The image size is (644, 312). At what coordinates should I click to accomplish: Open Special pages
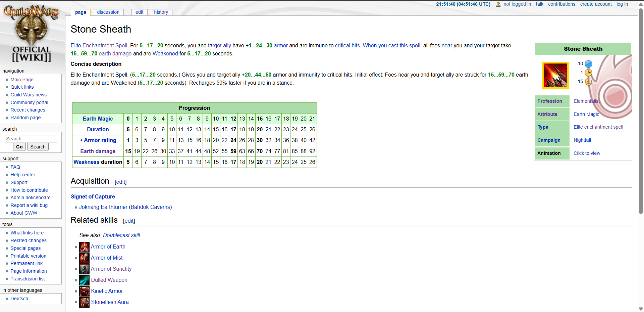point(25,248)
